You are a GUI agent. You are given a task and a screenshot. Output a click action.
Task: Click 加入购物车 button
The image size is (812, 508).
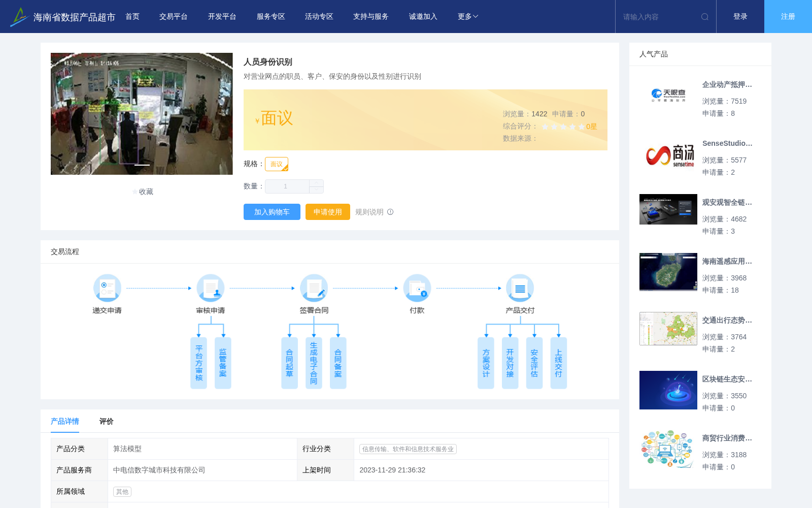tap(272, 212)
